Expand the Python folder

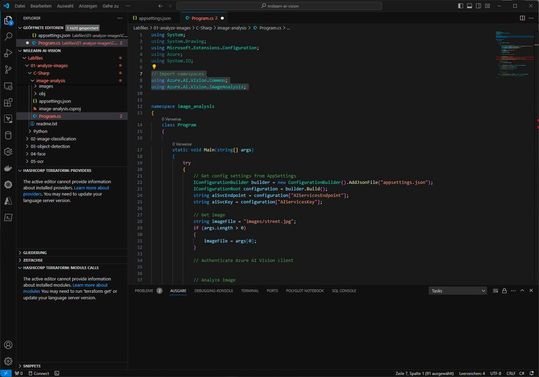tap(40, 131)
